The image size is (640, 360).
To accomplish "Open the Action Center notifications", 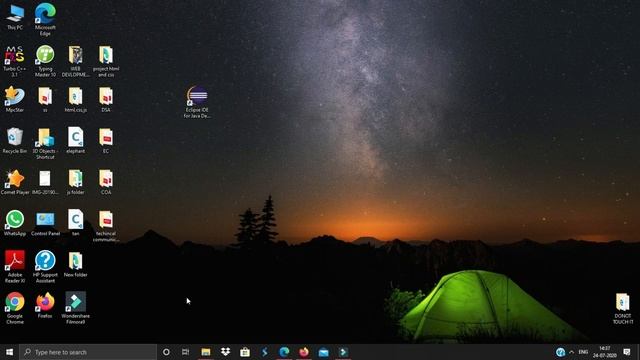I will tap(627, 352).
